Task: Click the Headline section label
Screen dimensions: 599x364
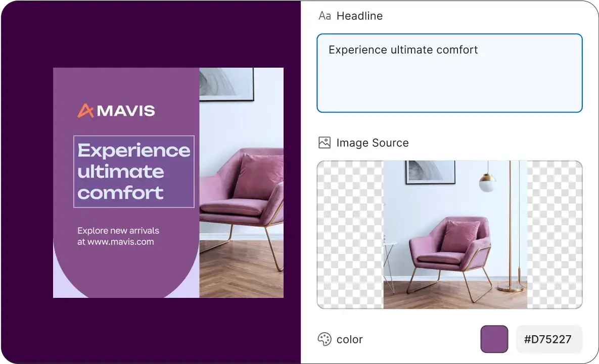Action: click(360, 16)
